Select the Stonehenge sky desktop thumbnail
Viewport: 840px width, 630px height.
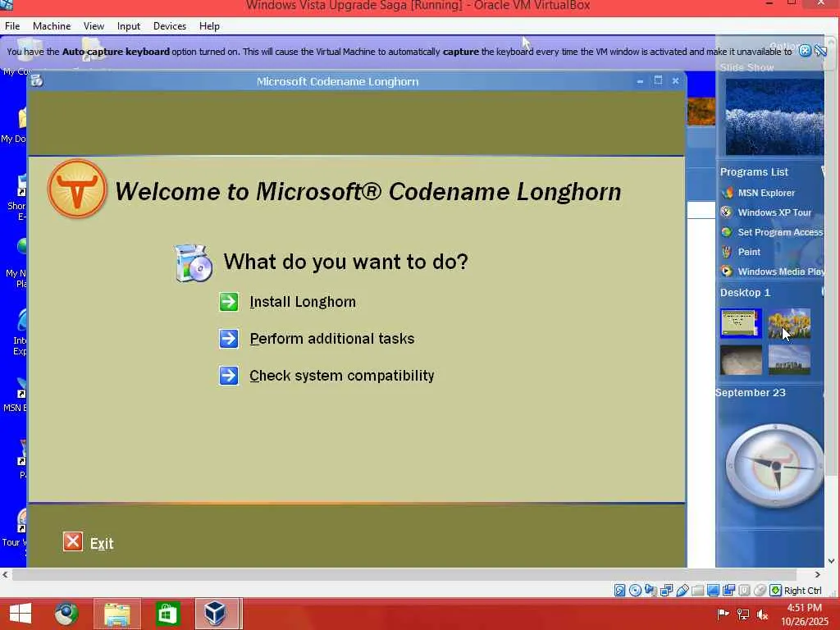pyautogui.click(x=789, y=359)
